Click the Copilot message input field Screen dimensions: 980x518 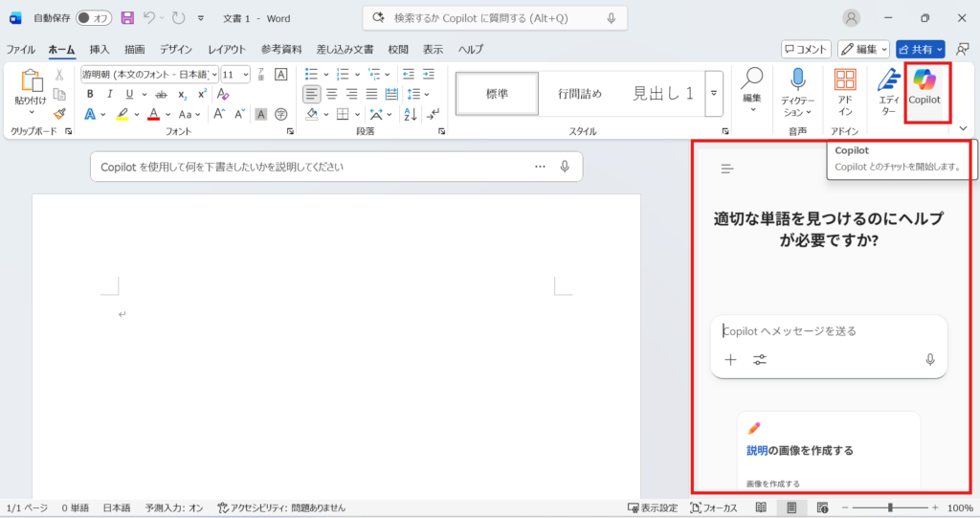click(823, 331)
